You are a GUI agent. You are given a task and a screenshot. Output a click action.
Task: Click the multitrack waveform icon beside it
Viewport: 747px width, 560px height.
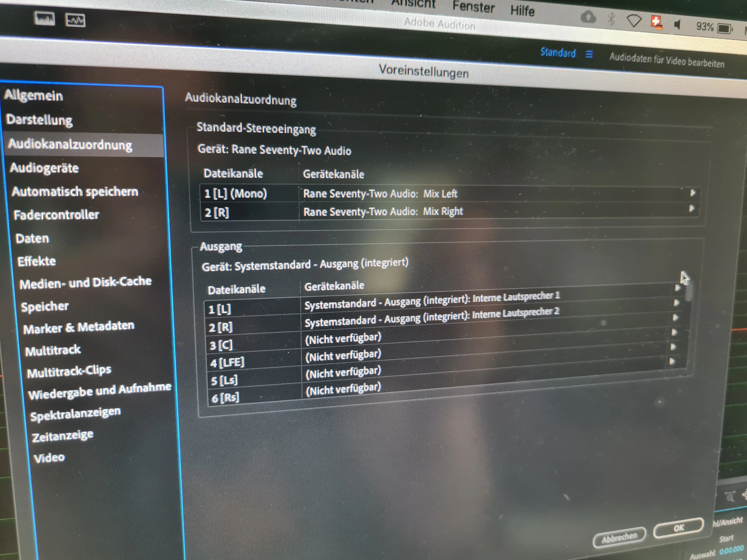coord(75,21)
